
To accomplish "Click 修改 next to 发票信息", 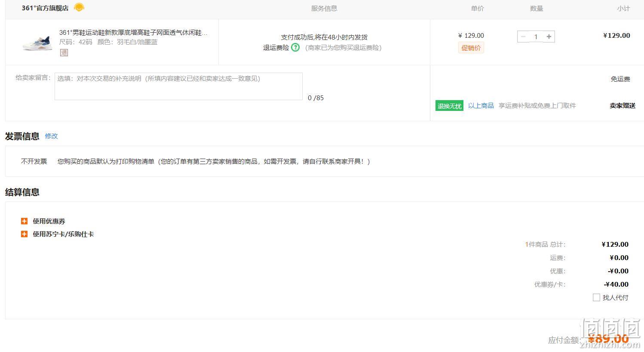I will pos(51,136).
